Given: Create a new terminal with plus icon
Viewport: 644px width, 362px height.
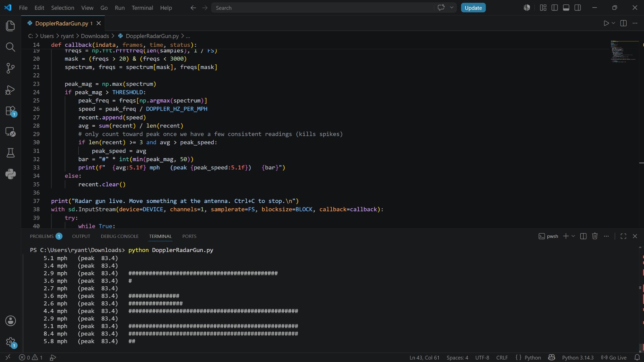Looking at the screenshot, I should [x=566, y=236].
